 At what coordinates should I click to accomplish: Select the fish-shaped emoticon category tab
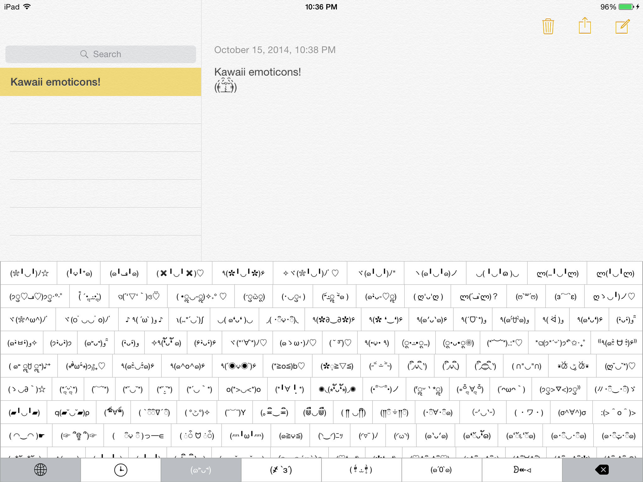click(522, 470)
